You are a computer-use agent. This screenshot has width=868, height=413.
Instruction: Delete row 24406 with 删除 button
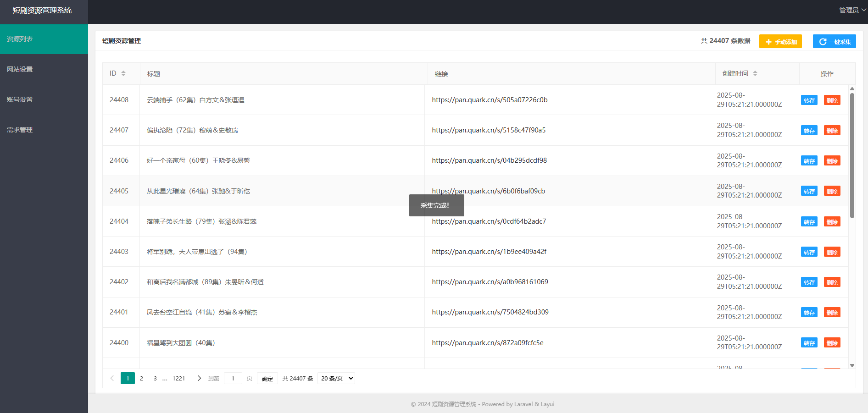pyautogui.click(x=832, y=161)
